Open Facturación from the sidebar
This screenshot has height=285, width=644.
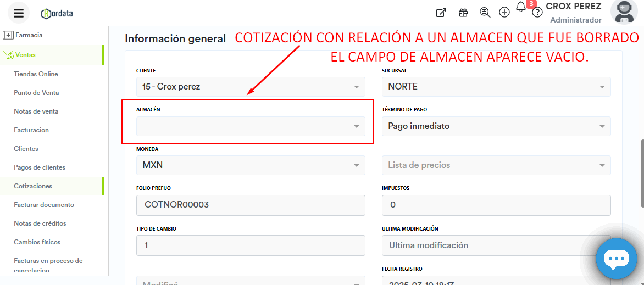coord(31,130)
